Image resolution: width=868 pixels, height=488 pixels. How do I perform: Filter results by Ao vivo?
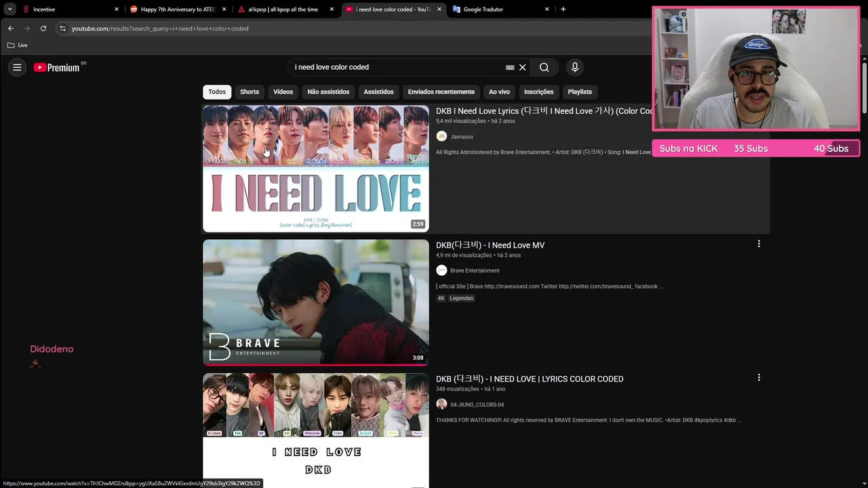pos(499,91)
